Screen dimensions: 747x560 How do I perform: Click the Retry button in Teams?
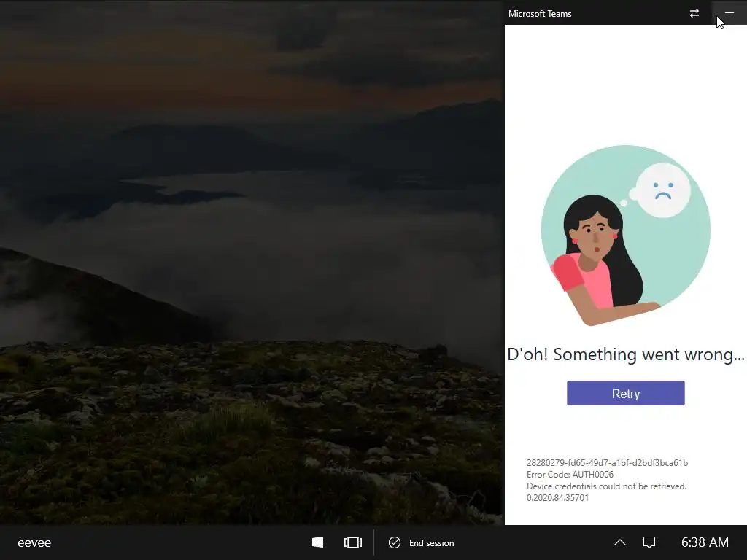point(625,393)
